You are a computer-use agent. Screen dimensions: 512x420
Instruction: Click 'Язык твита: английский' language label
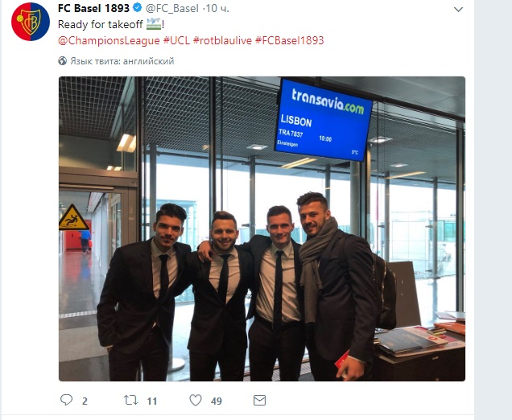click(122, 61)
